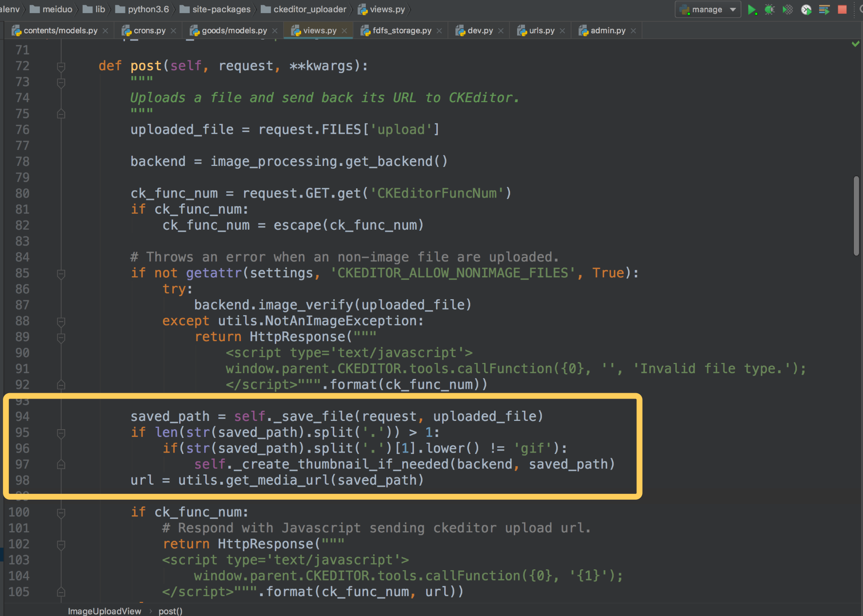
Task: Close the goods/models.py tab
Action: tap(275, 31)
